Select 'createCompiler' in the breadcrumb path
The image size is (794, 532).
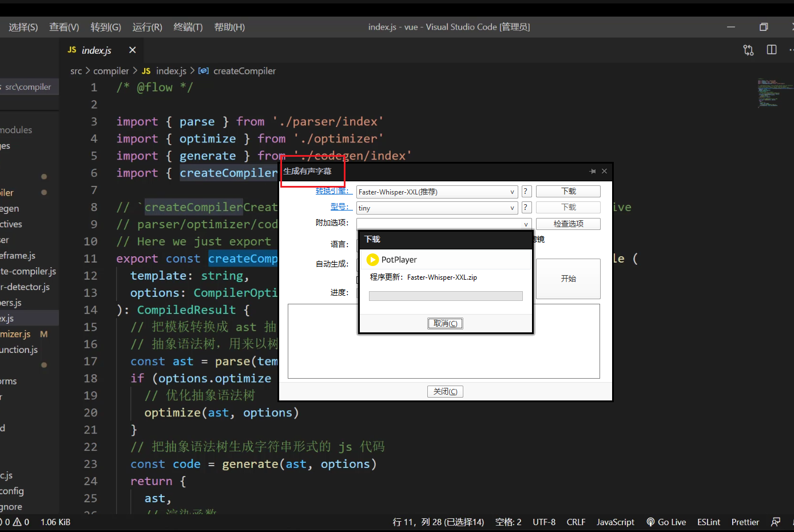click(x=244, y=71)
